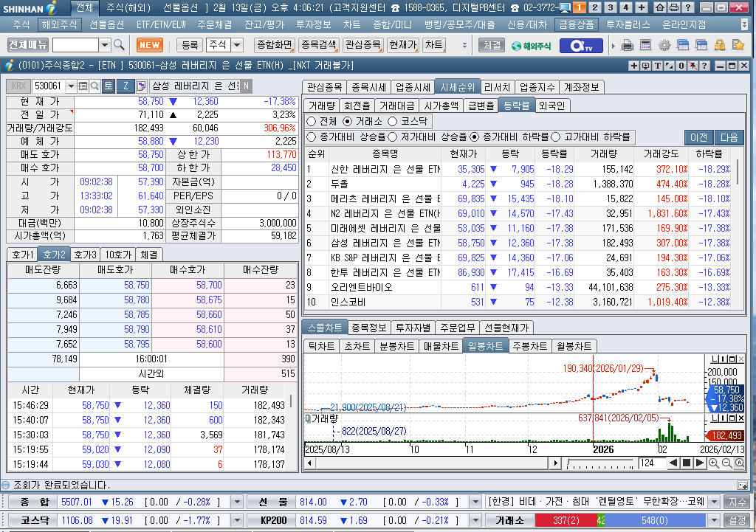
Task: Open the 금융상품 menu
Action: [577, 24]
